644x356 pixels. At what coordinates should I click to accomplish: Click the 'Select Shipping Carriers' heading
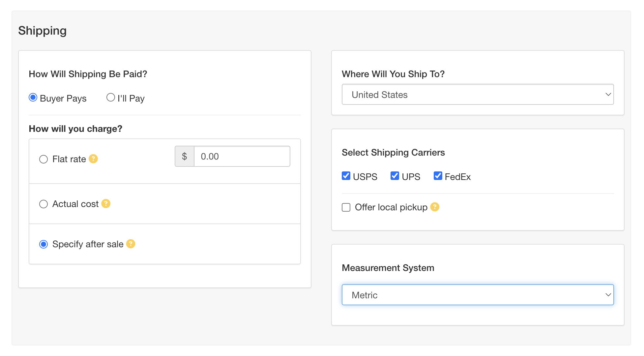click(393, 153)
